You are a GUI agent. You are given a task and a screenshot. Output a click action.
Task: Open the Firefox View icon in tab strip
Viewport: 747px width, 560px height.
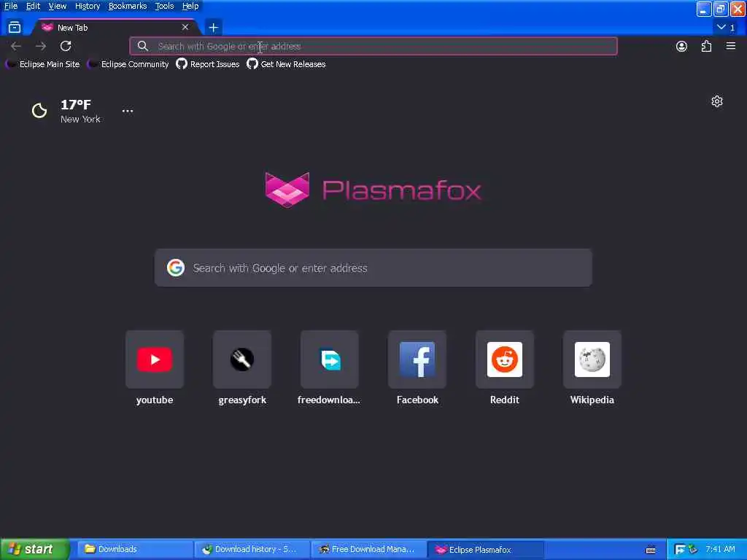(x=15, y=27)
